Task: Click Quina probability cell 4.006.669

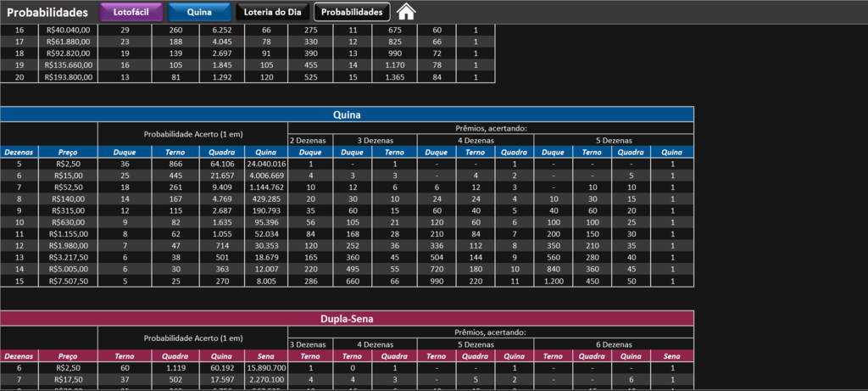Action: pyautogui.click(x=266, y=176)
